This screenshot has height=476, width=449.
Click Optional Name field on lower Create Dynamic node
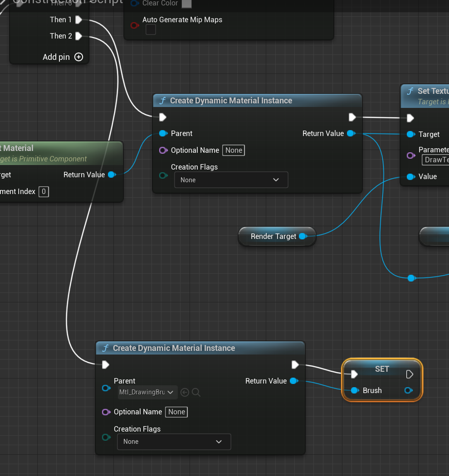(x=176, y=412)
